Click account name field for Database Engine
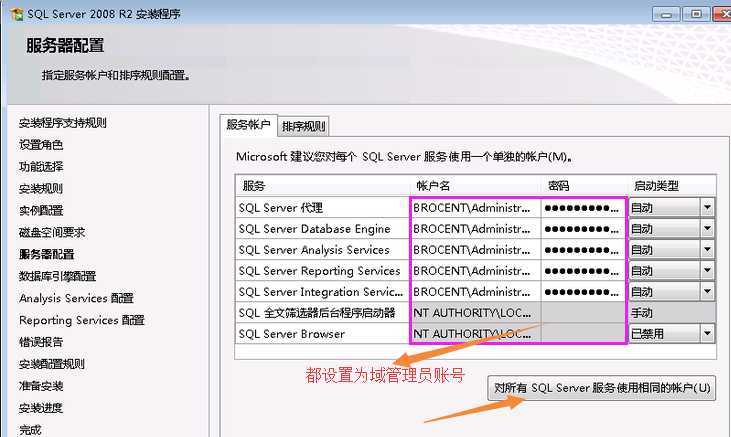Viewport: 731px width, 437px height. point(476,229)
